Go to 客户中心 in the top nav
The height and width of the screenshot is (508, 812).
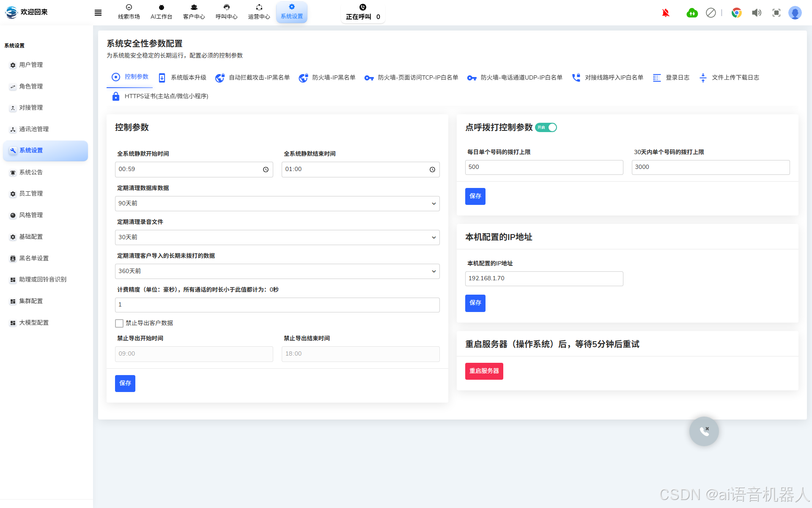click(194, 12)
